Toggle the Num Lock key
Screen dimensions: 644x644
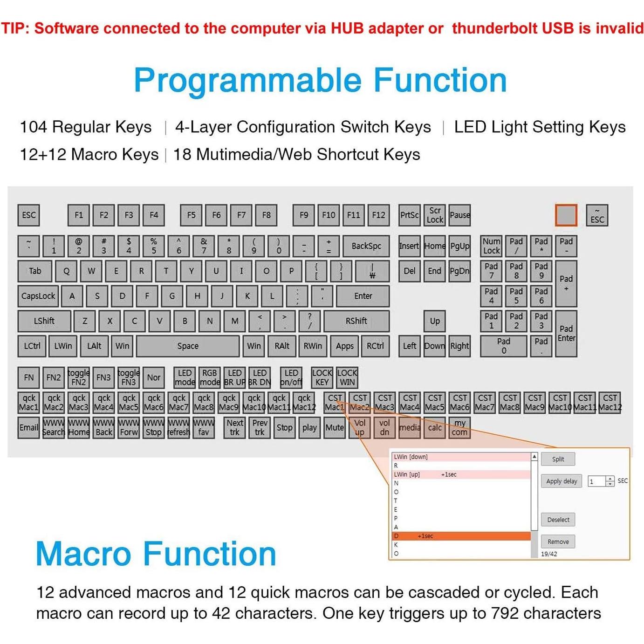(490, 246)
